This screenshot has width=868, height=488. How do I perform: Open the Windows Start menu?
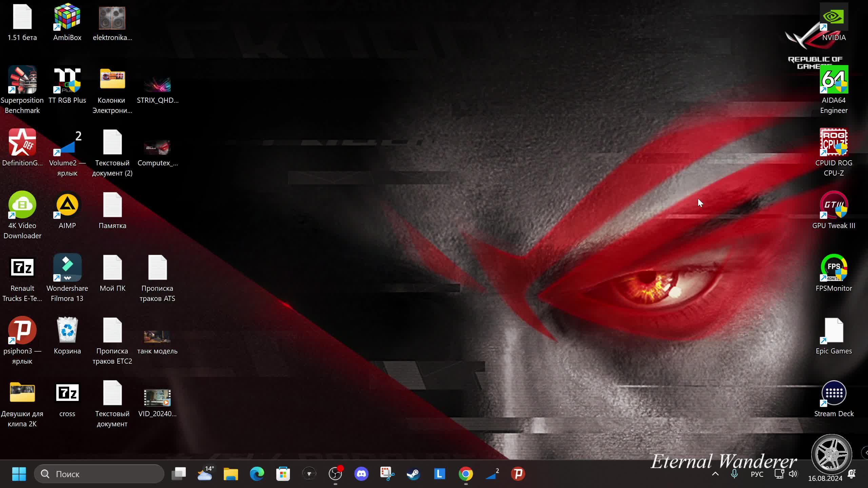pos(19,474)
